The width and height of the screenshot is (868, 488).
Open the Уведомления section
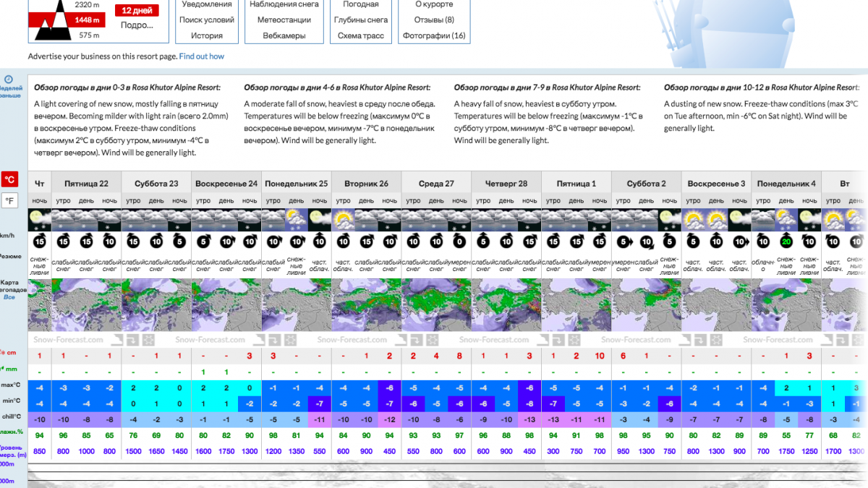(206, 4)
